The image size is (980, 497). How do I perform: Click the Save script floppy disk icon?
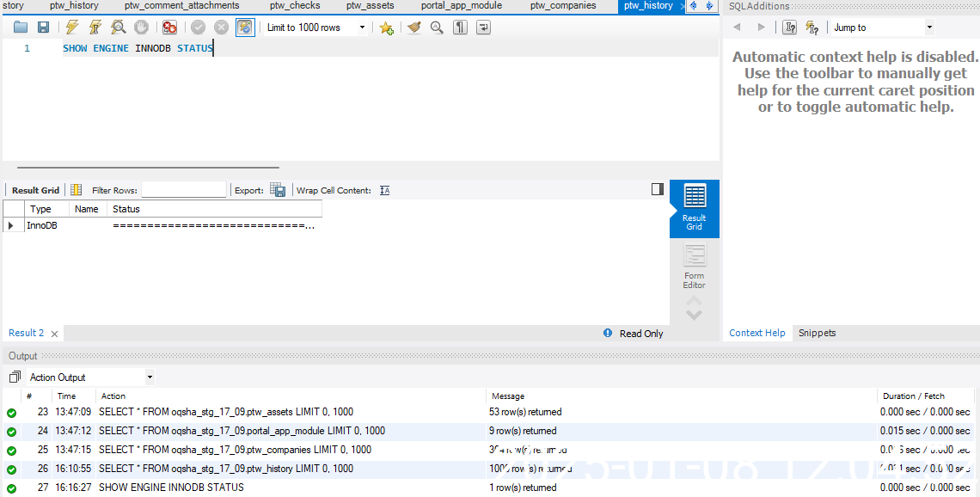[43, 28]
